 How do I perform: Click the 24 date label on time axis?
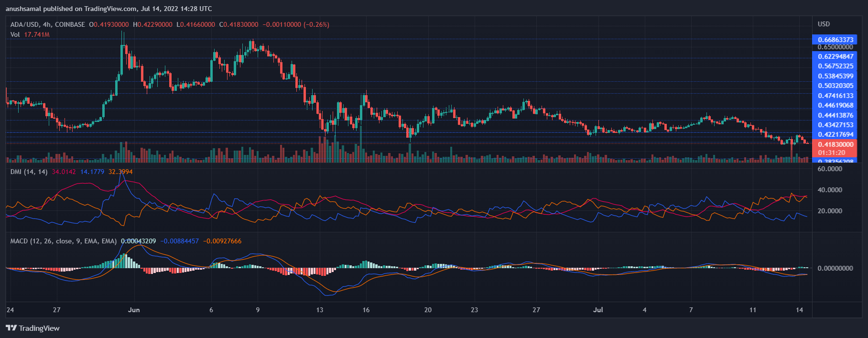pos(10,310)
